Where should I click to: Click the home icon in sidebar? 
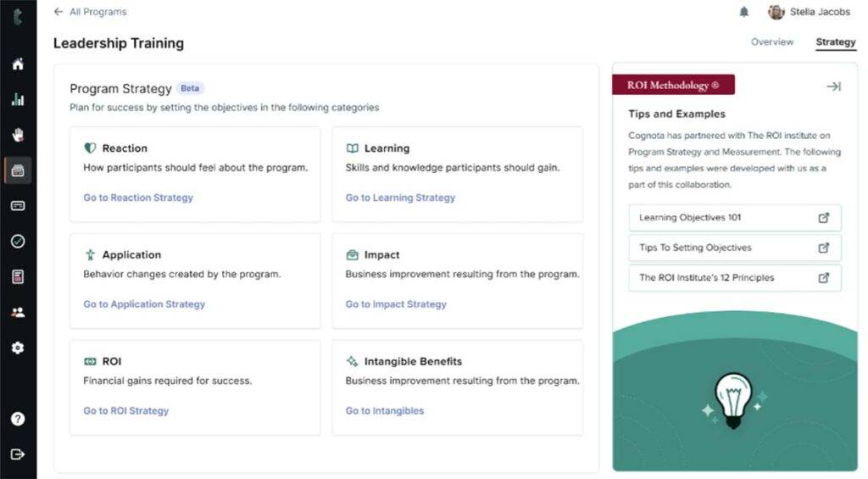coord(18,64)
